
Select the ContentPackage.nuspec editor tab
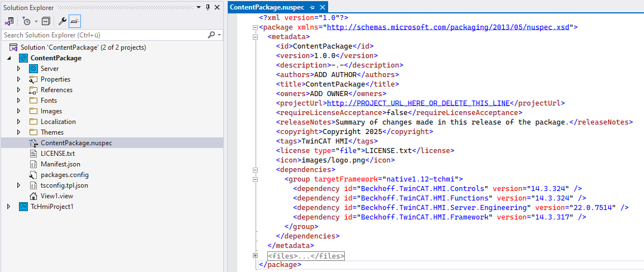tap(268, 7)
